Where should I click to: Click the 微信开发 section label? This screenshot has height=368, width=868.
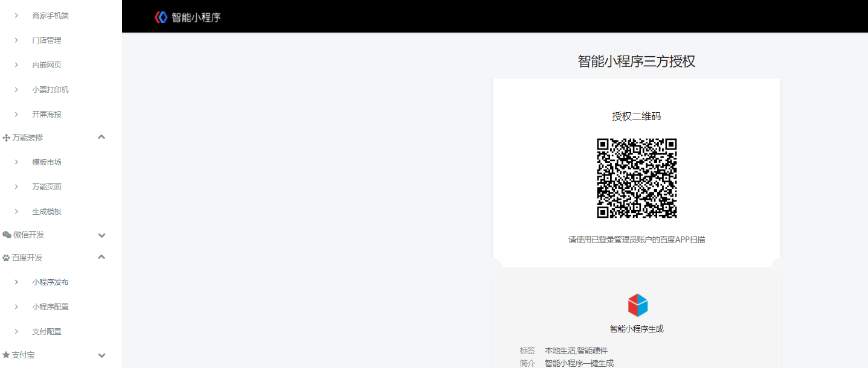[x=28, y=235]
